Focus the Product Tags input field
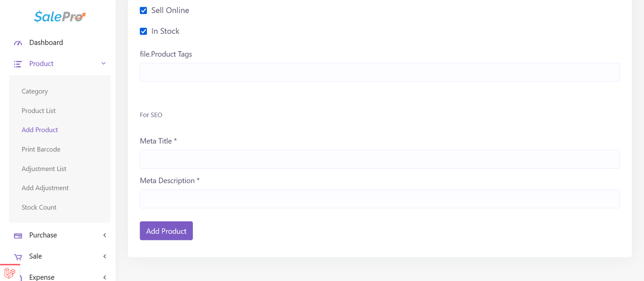 pyautogui.click(x=380, y=72)
